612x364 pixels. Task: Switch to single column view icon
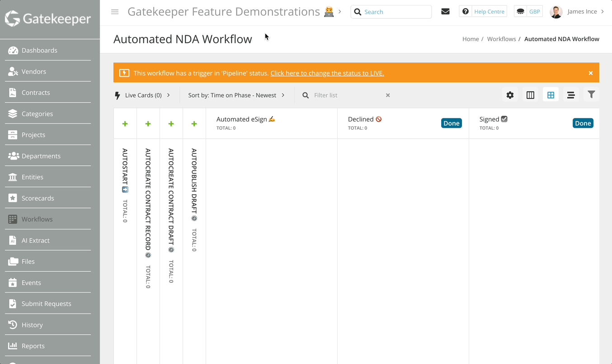coord(530,95)
